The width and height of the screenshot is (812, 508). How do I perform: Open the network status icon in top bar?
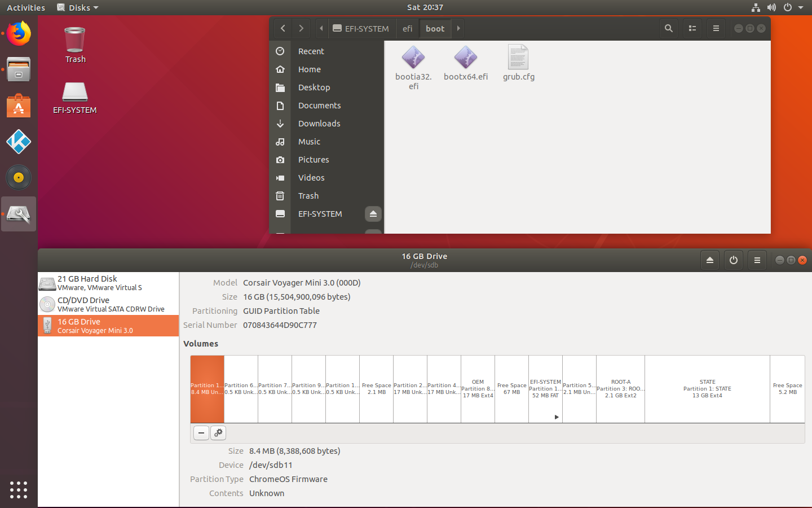(x=756, y=7)
